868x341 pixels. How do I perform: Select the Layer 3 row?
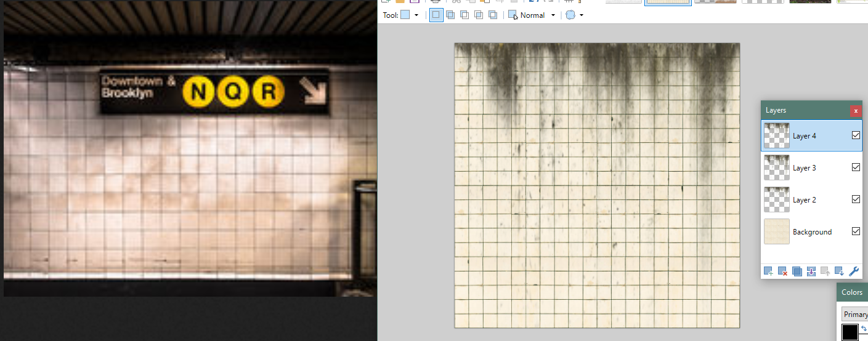812,167
